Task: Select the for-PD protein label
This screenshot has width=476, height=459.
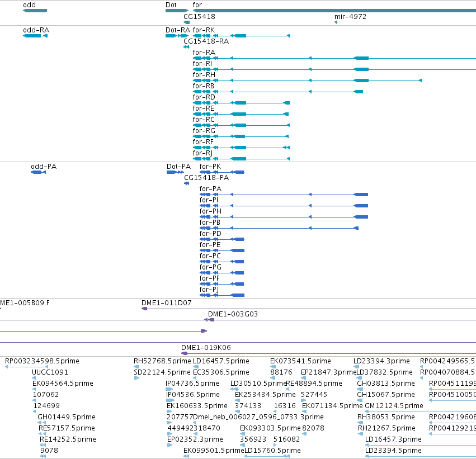Action: pyautogui.click(x=210, y=234)
